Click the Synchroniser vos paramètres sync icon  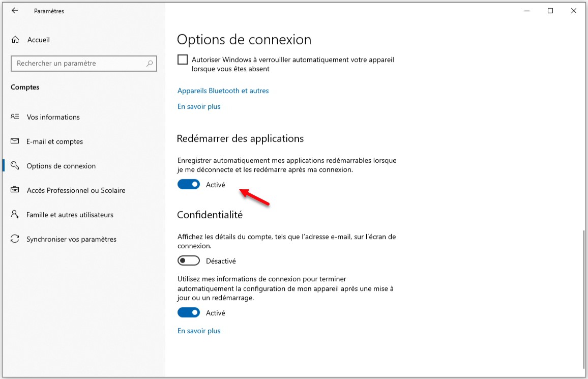[x=15, y=239]
